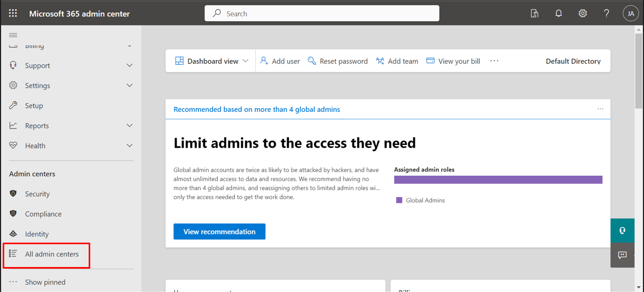Open the JA account avatar
The width and height of the screenshot is (644, 292).
pos(631,14)
